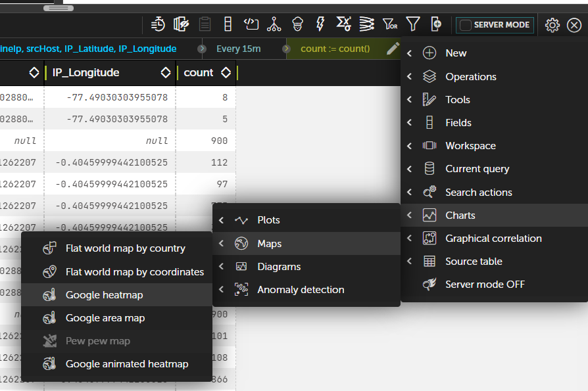Viewport: 588px width, 391px height.
Task: Expand chevron left of Anomaly detection
Action: 221,290
